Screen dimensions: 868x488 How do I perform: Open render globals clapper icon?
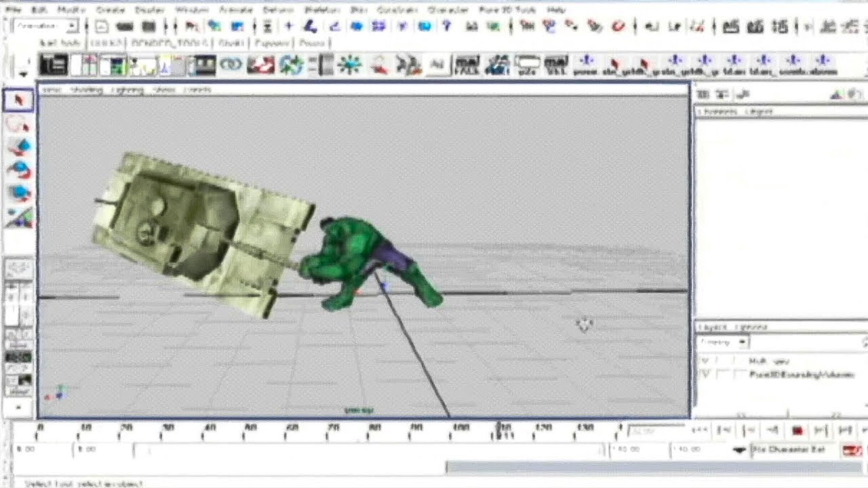tap(781, 26)
